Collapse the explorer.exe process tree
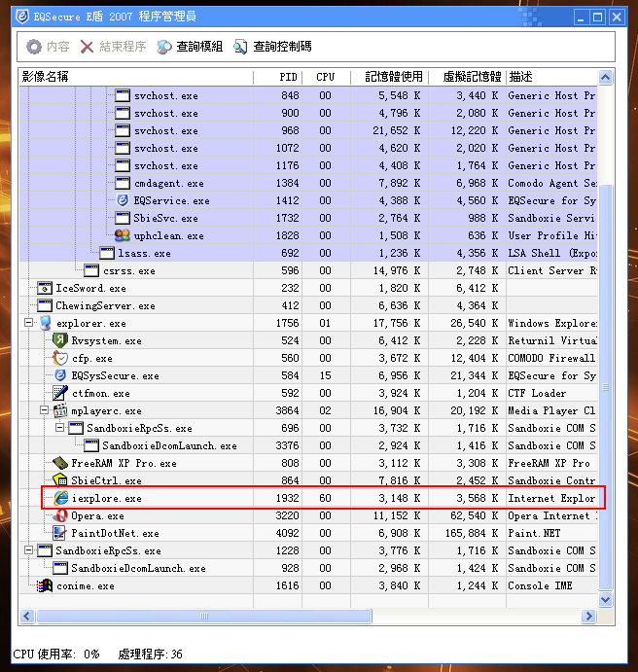This screenshot has height=672, width=638. click(x=29, y=323)
